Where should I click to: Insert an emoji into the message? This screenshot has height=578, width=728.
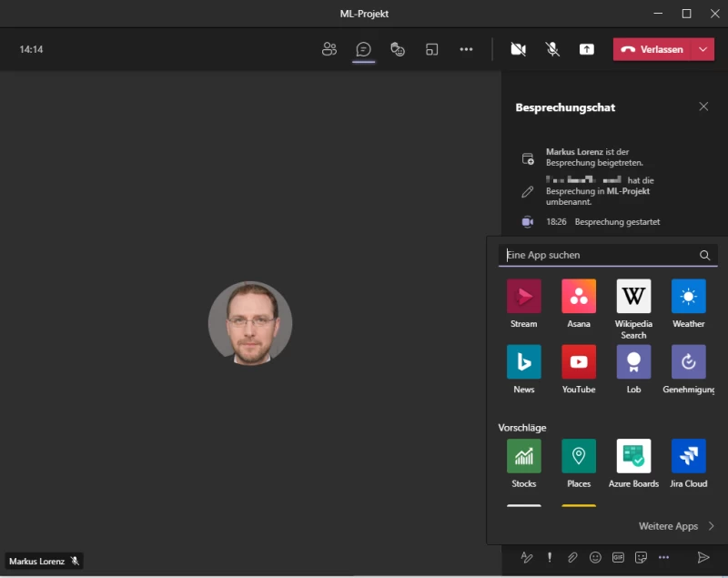click(596, 557)
